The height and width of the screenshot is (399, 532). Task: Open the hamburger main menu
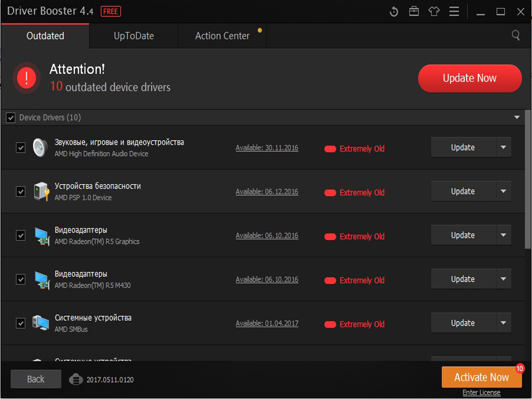click(454, 11)
